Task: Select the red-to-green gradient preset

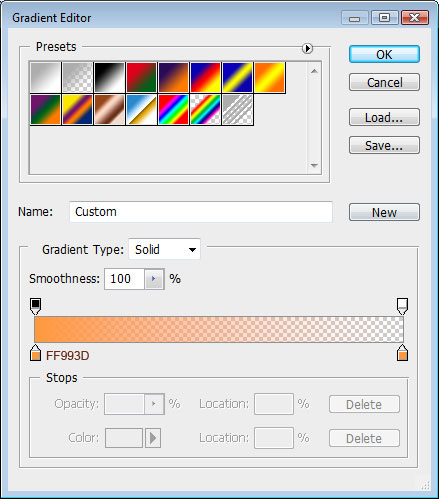Action: click(141, 77)
